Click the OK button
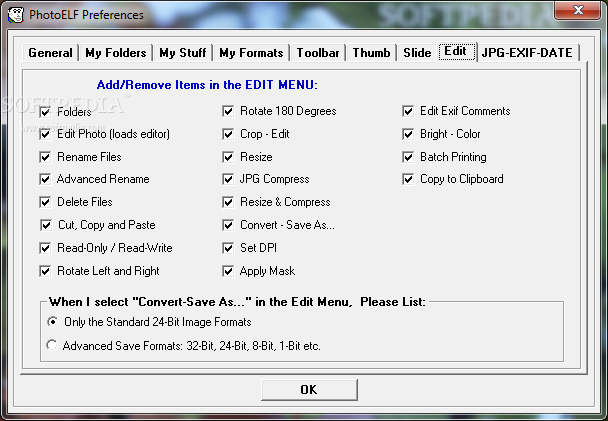The width and height of the screenshot is (608, 421). (309, 390)
